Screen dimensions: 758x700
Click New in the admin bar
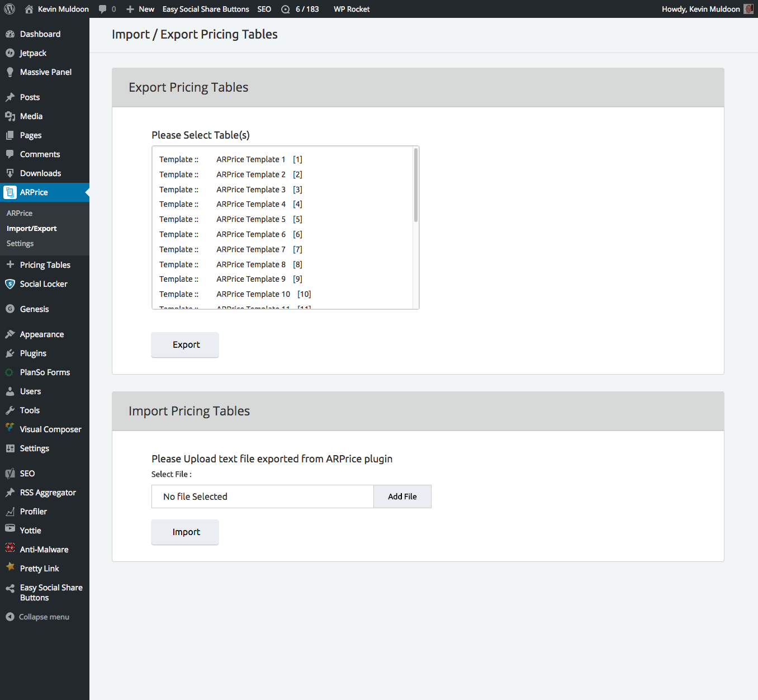[x=146, y=9]
